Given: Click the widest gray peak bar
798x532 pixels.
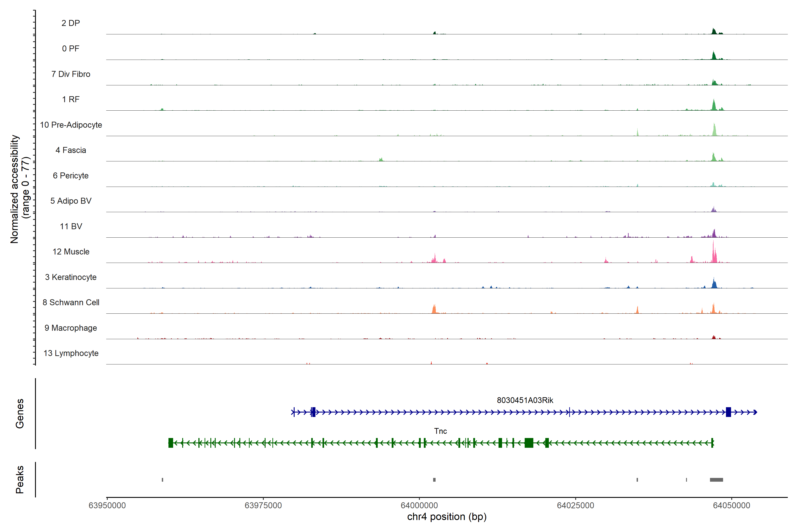Looking at the screenshot, I should [716, 480].
